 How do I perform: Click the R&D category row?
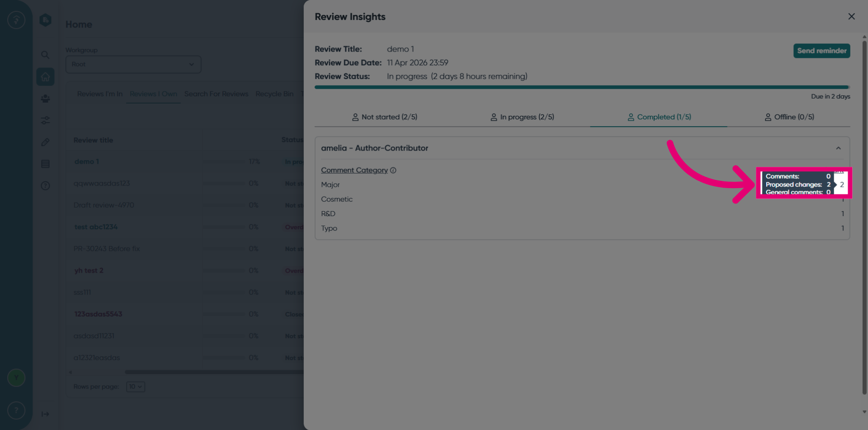click(x=582, y=214)
